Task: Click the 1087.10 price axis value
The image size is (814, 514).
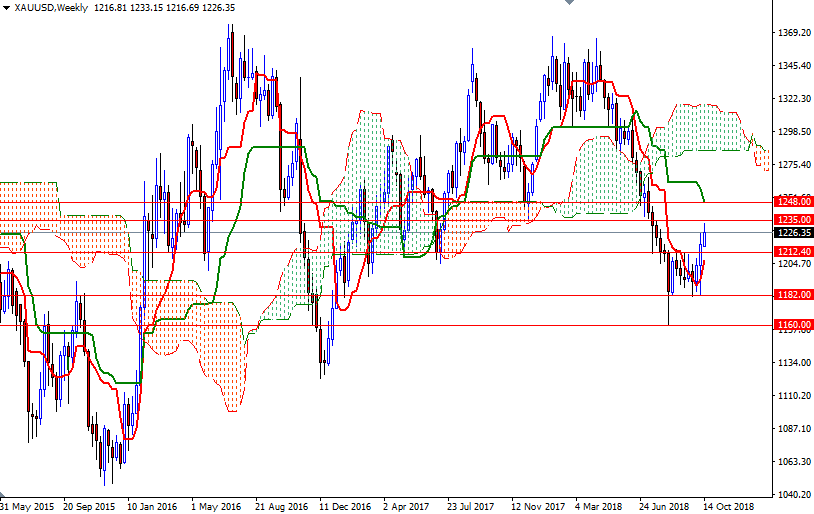Action: pos(793,428)
